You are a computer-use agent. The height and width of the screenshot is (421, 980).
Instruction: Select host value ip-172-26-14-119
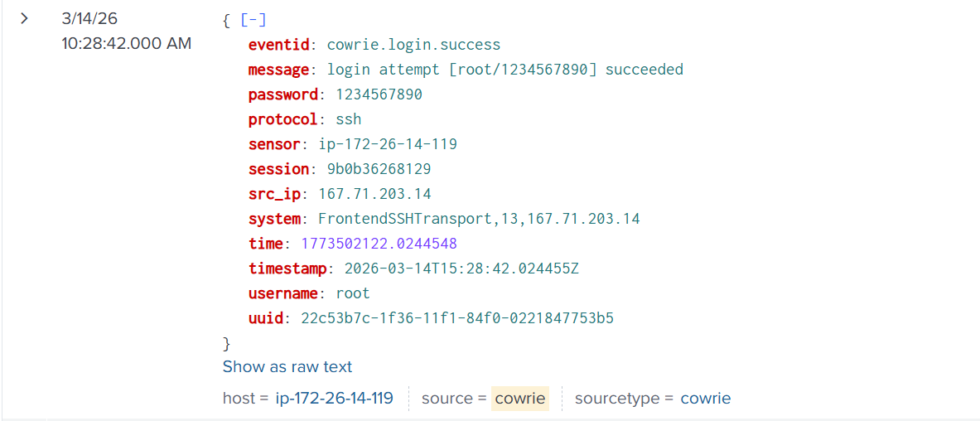334,399
